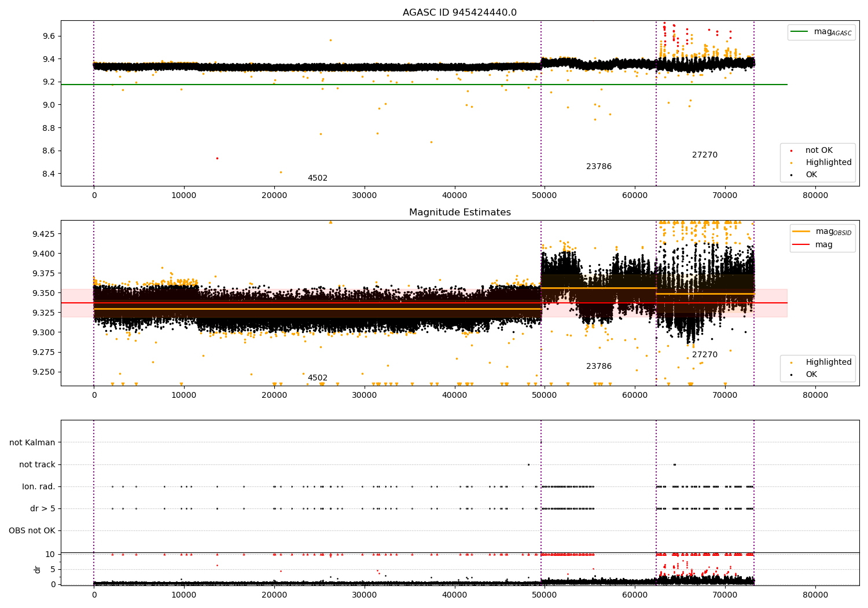Click the 'dr > 5' row label

(x=43, y=509)
